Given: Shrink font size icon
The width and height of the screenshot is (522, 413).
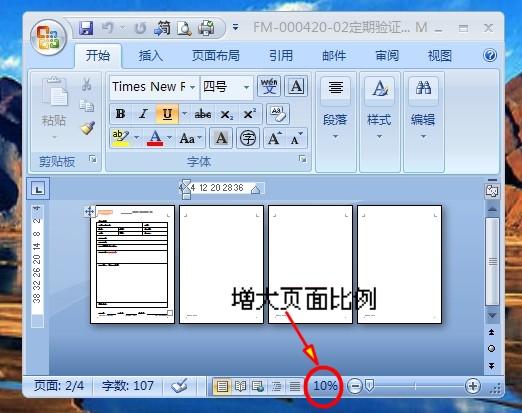Looking at the screenshot, I should 296,138.
